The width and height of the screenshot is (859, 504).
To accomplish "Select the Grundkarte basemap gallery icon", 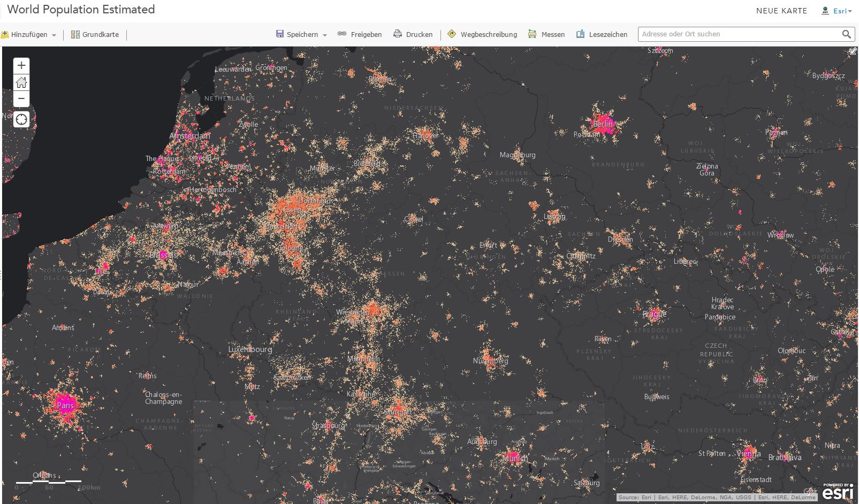I will point(74,34).
